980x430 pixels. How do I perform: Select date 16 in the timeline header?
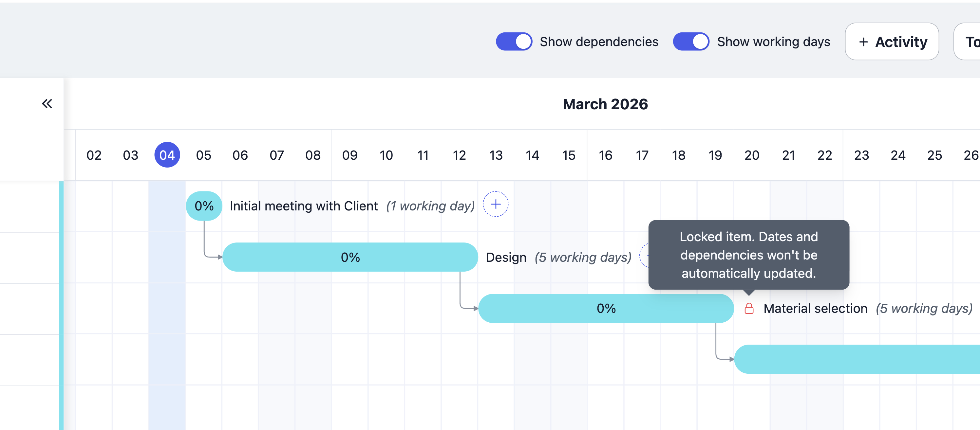pos(605,155)
